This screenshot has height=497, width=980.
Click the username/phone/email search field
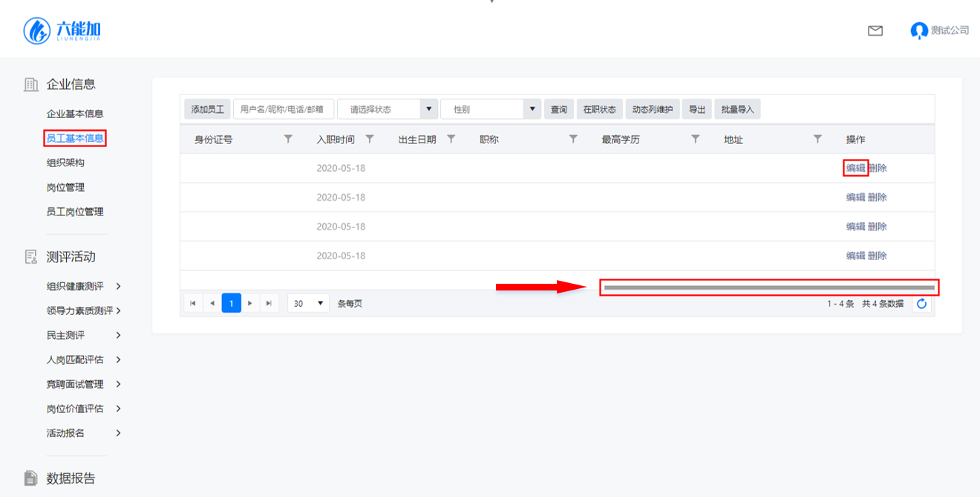(283, 109)
